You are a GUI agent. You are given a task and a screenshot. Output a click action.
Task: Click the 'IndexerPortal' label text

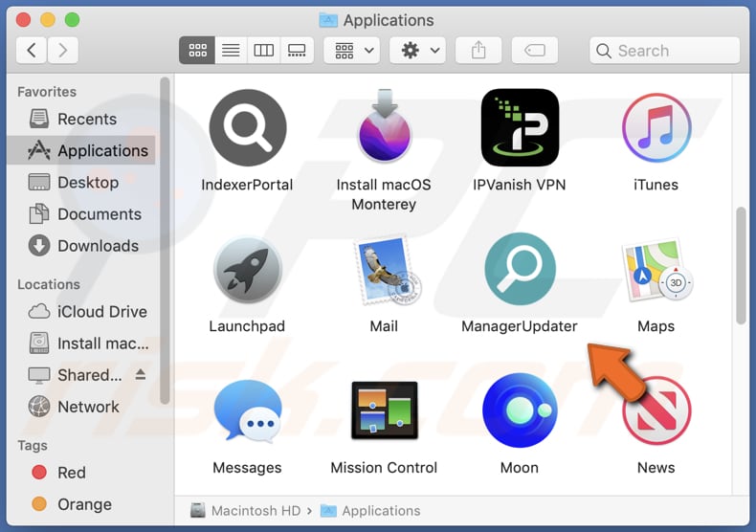[x=247, y=185]
